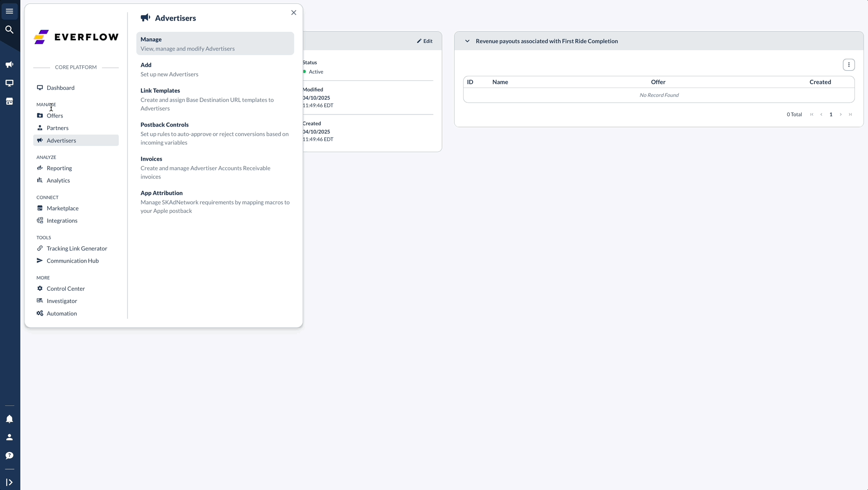
Task: Click the megaphone icon in the dark sidebar
Action: tap(10, 65)
